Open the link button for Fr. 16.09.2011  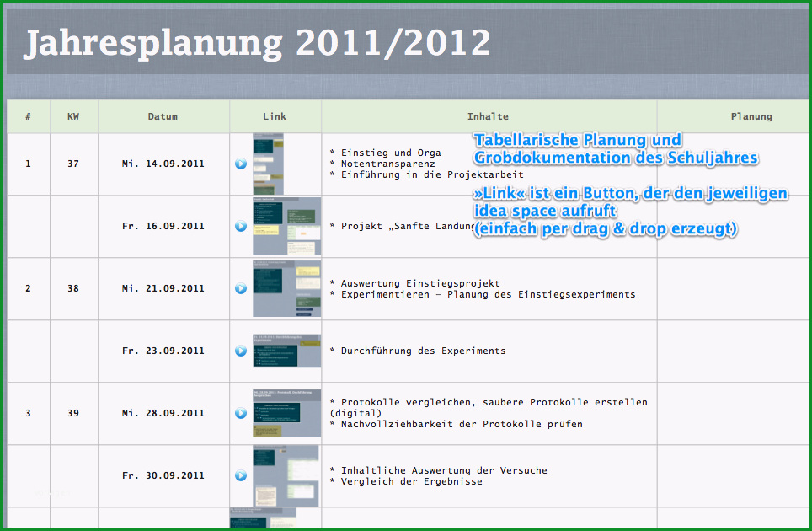pyautogui.click(x=241, y=226)
